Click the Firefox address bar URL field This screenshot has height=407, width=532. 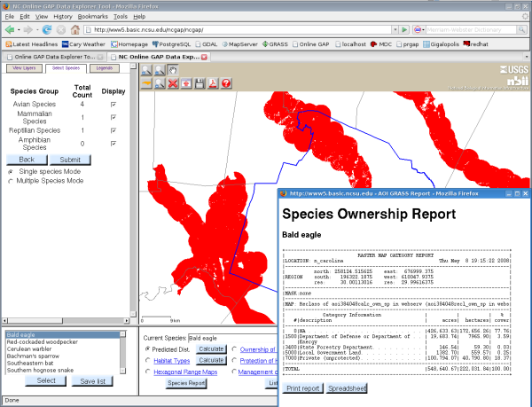click(238, 30)
